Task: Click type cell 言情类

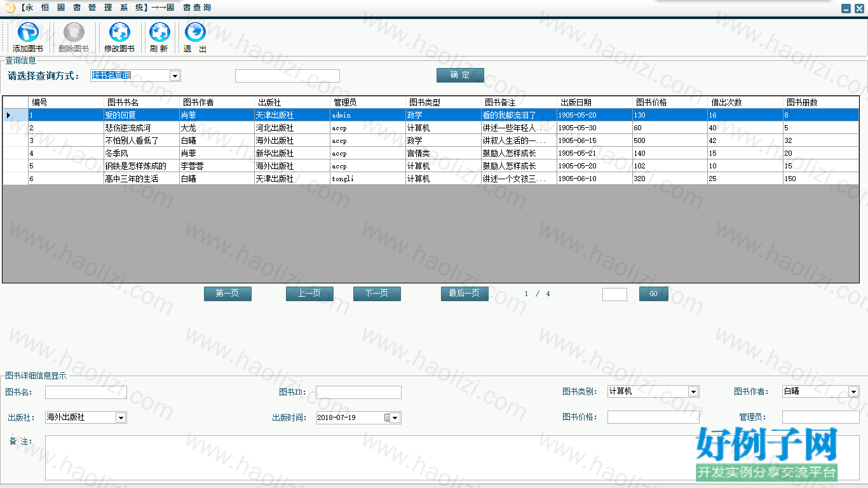Action: pos(444,153)
